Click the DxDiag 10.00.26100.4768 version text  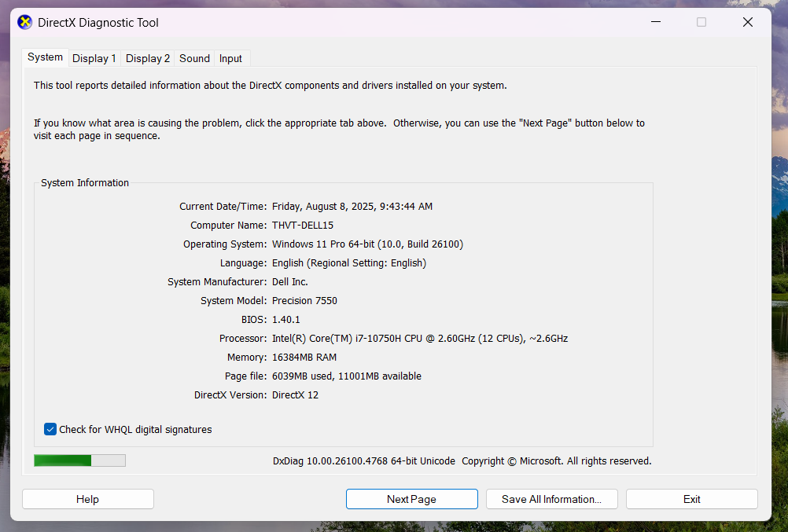(364, 460)
